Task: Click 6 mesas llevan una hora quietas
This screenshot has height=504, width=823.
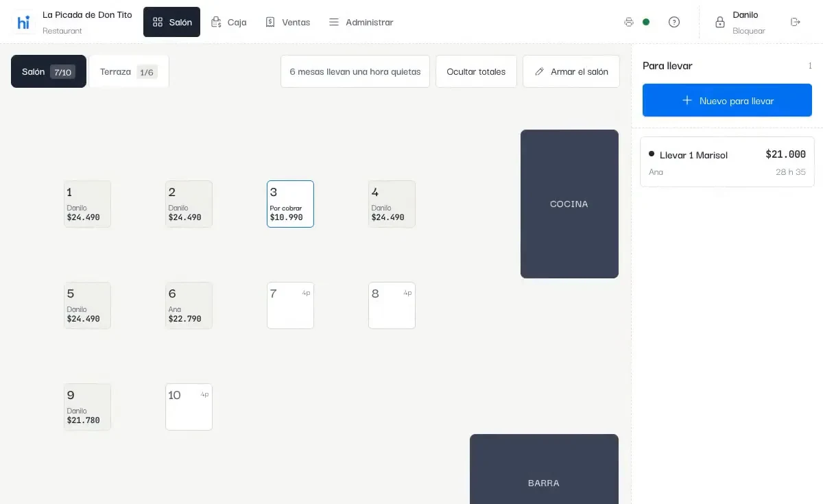Action: [355, 71]
